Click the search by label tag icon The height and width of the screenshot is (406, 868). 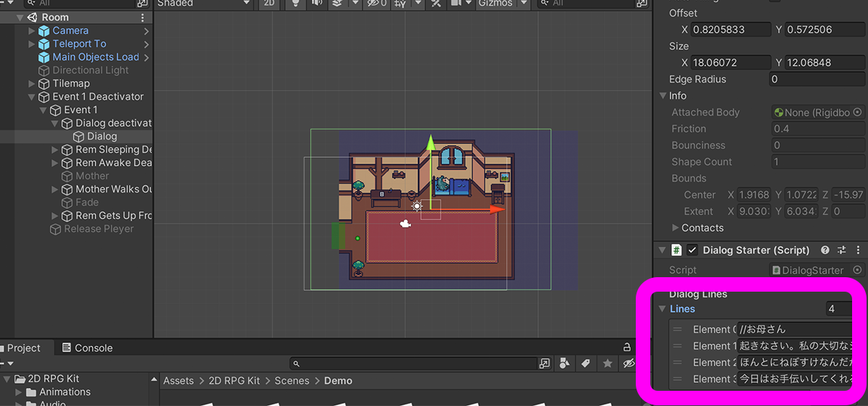pyautogui.click(x=586, y=363)
